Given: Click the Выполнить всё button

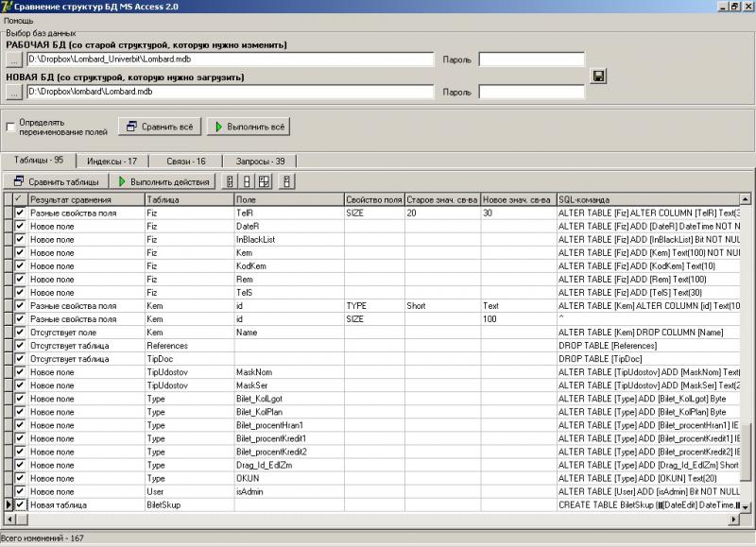Looking at the screenshot, I should (249, 127).
